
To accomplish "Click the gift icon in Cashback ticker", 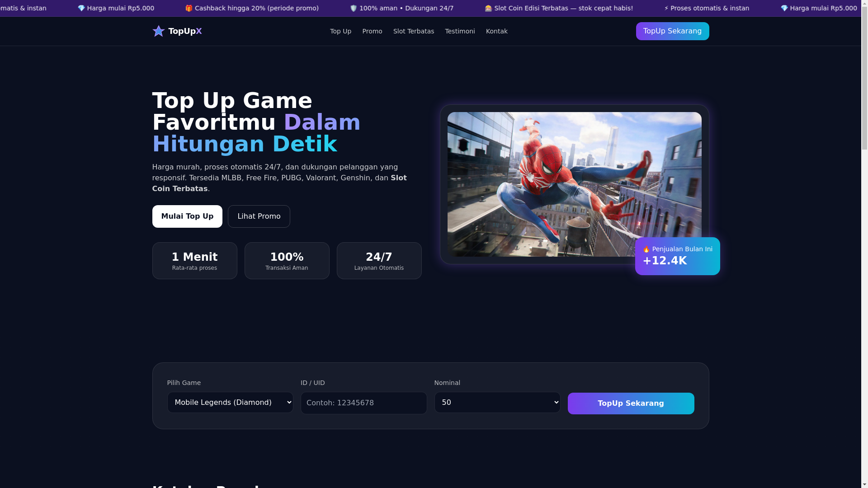I will [189, 8].
